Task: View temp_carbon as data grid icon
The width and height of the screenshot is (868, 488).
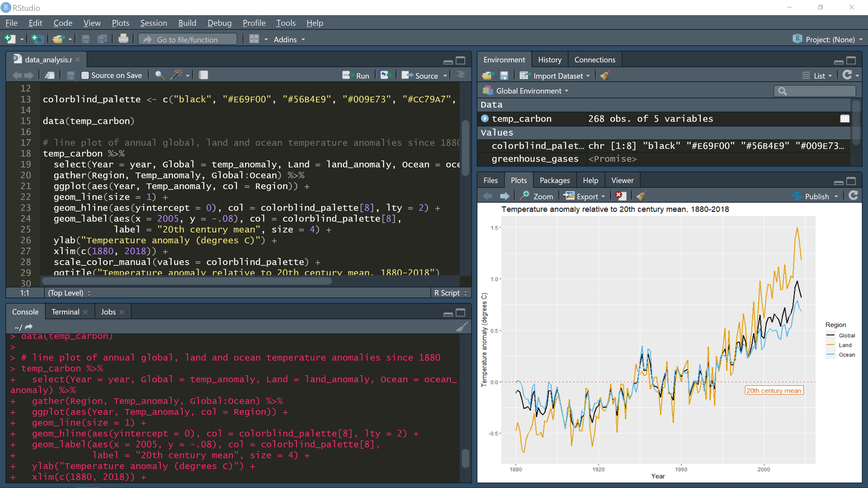Action: (844, 119)
